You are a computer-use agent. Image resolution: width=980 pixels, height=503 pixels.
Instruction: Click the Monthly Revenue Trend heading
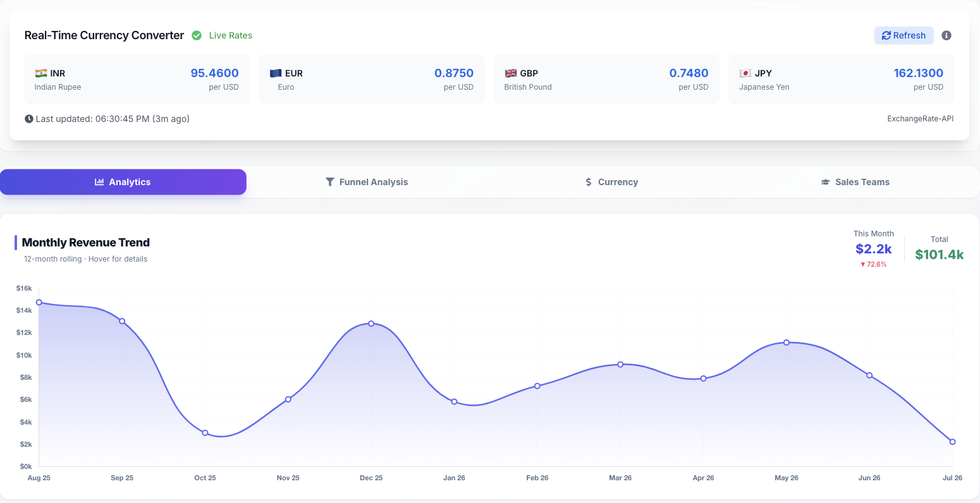coord(86,243)
